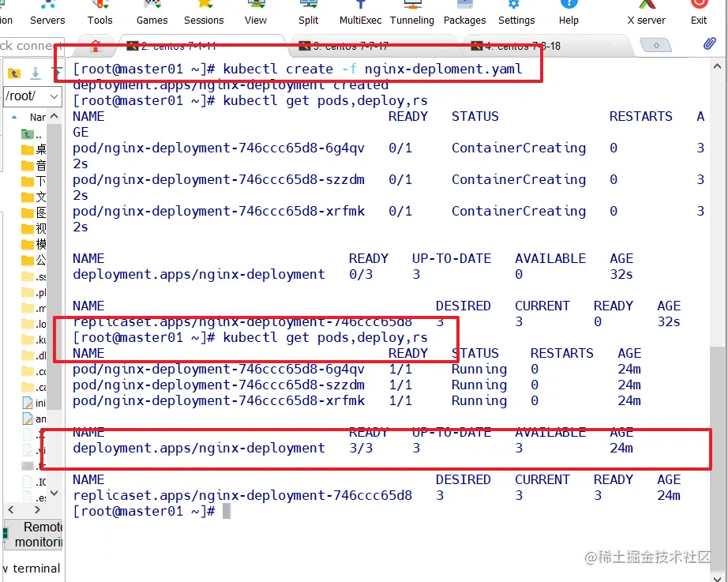The width and height of the screenshot is (728, 582).
Task: Select the .ss hidden folder
Action: [34, 277]
